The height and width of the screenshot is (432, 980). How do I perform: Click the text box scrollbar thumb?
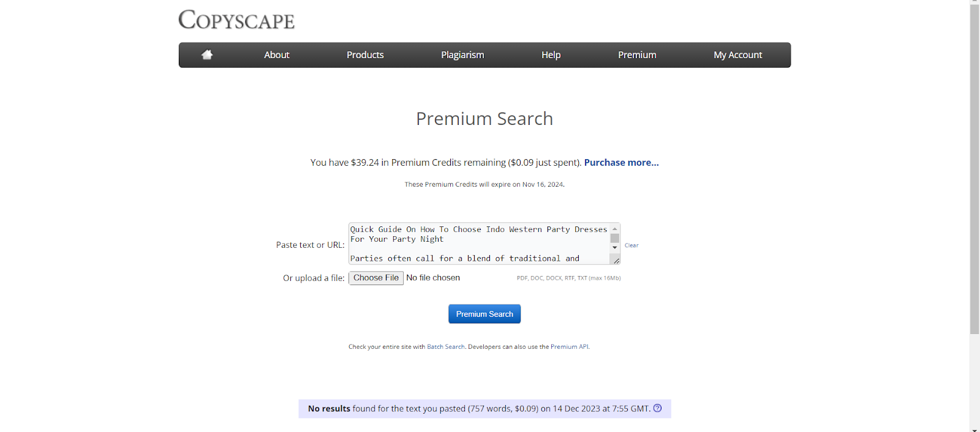click(x=615, y=238)
